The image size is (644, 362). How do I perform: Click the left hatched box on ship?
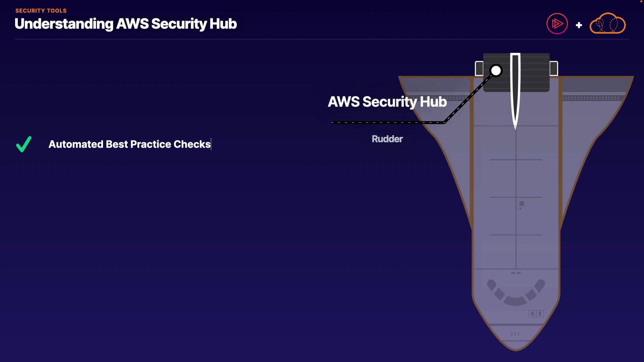point(479,69)
